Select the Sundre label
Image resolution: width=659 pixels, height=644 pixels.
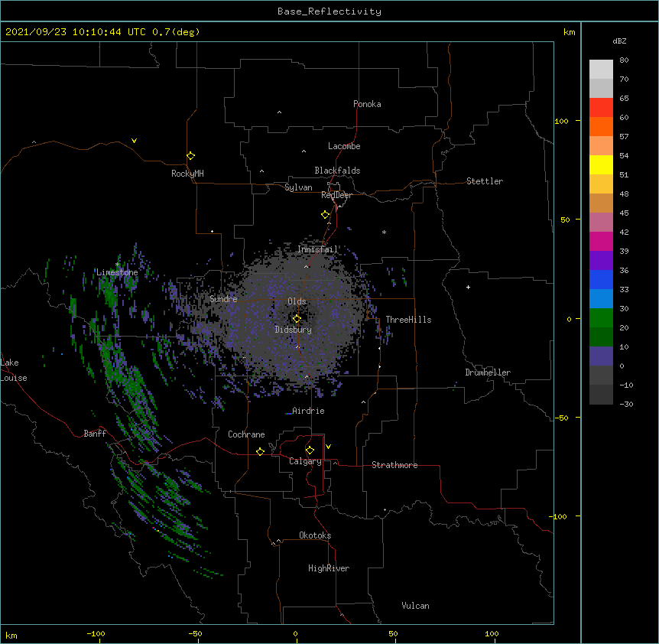point(223,299)
